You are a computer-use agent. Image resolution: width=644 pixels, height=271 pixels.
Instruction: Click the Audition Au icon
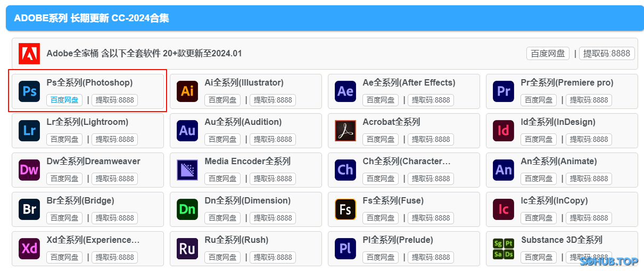point(187,131)
